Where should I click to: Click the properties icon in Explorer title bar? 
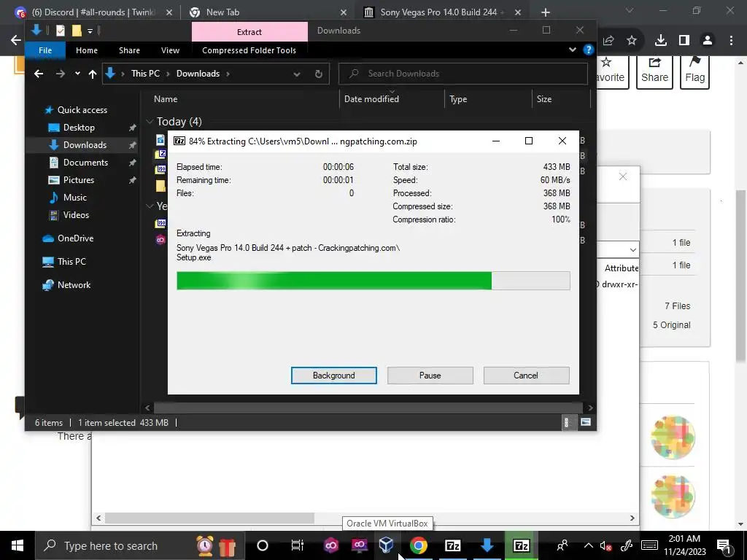[61, 31]
